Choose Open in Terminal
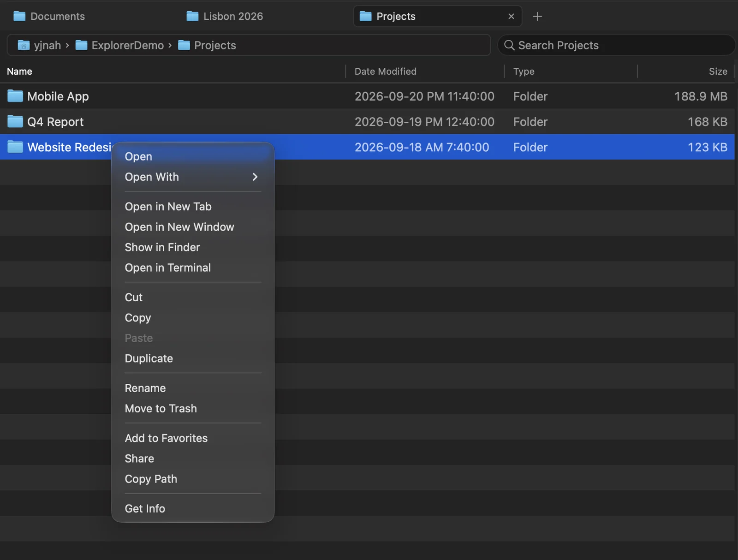Image resolution: width=738 pixels, height=560 pixels. coord(193,268)
